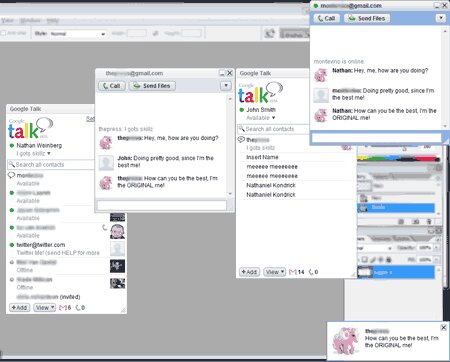Click Search all contacts in John Smith's Google Talk

click(274, 129)
